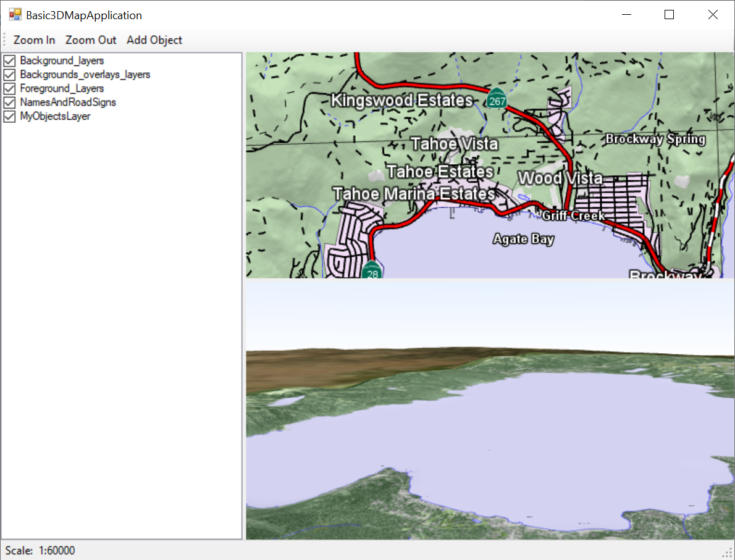Click the Route 267 highway shield

pyautogui.click(x=496, y=99)
